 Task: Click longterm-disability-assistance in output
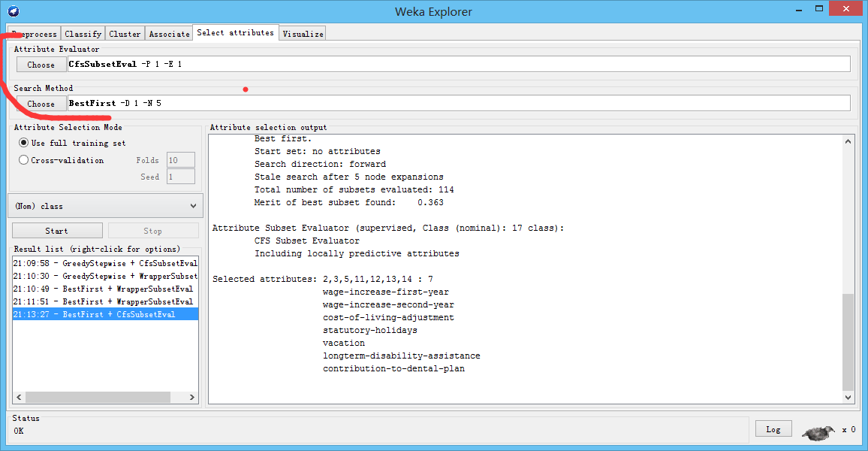click(402, 356)
